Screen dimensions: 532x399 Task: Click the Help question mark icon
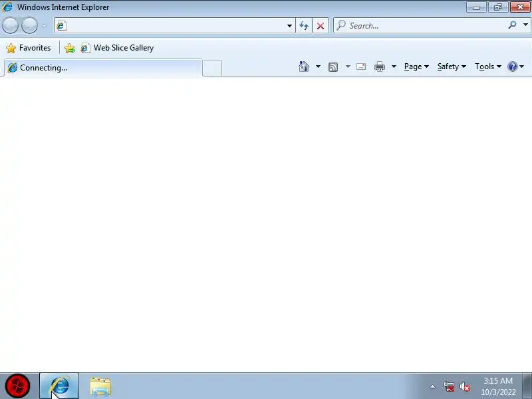pyautogui.click(x=512, y=66)
